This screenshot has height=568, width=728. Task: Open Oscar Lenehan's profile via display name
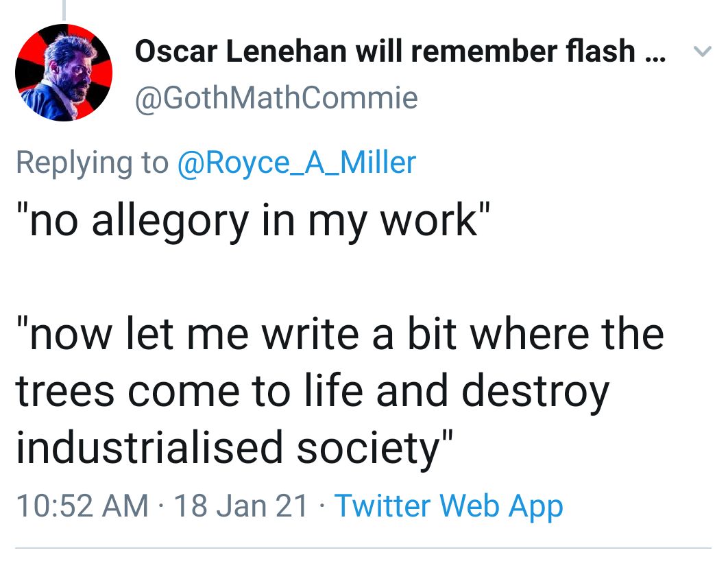(x=384, y=51)
